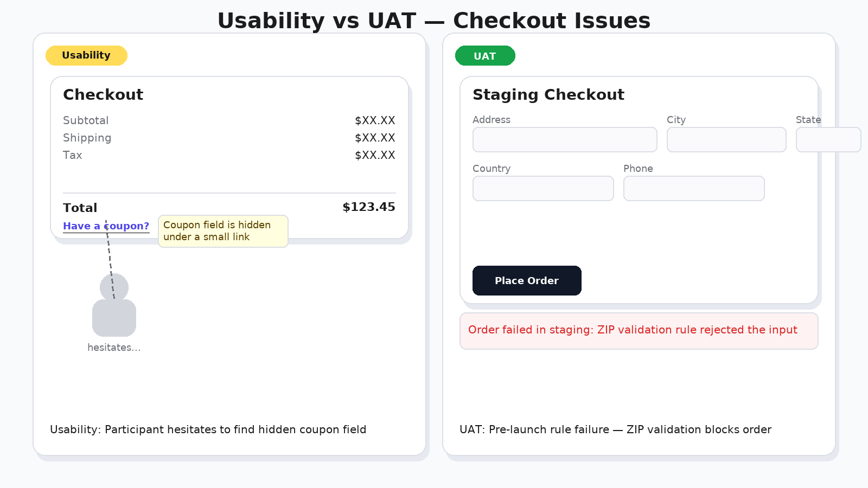The height and width of the screenshot is (488, 868).
Task: Click the Total amount $123.45
Action: [x=368, y=207]
